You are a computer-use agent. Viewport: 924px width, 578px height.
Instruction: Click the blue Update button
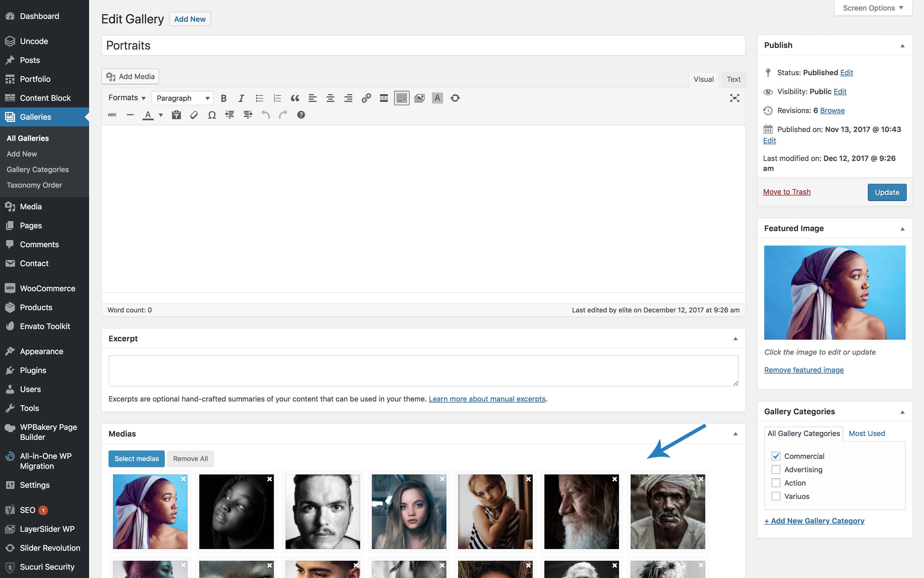click(886, 192)
